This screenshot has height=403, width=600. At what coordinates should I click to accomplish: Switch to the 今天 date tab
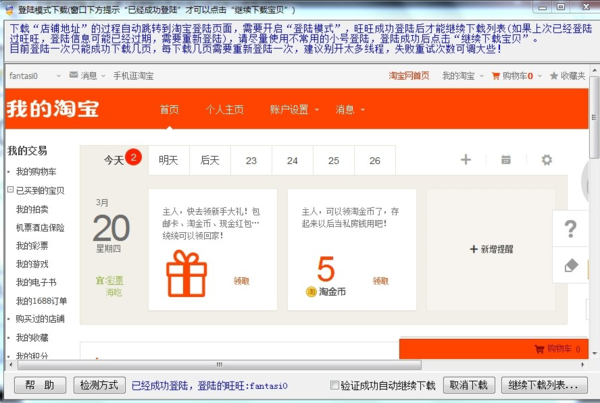point(114,160)
